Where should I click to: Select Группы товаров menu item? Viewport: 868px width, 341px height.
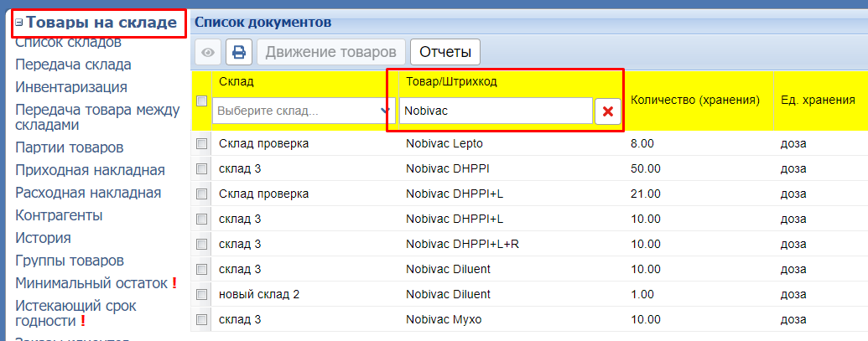click(70, 261)
